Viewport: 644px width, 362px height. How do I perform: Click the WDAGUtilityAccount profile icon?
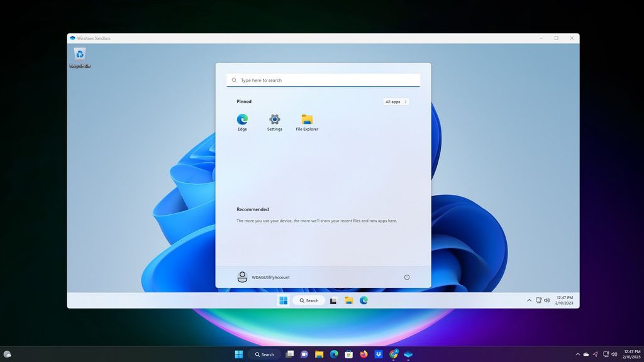(243, 277)
